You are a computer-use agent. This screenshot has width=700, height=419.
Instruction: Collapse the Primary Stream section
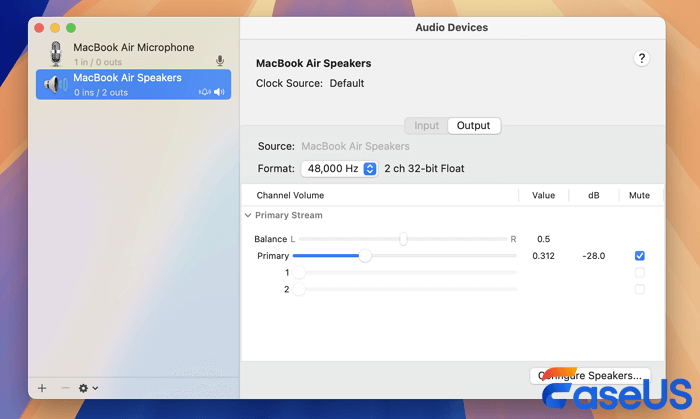point(248,216)
